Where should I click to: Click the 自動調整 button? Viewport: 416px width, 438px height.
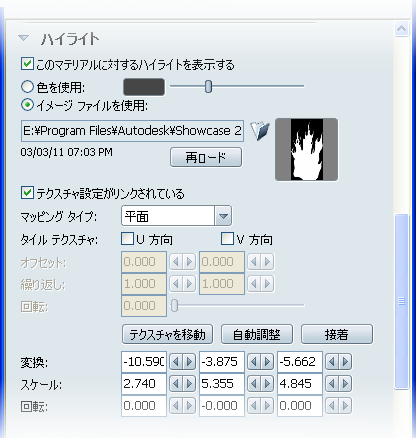tap(257, 334)
